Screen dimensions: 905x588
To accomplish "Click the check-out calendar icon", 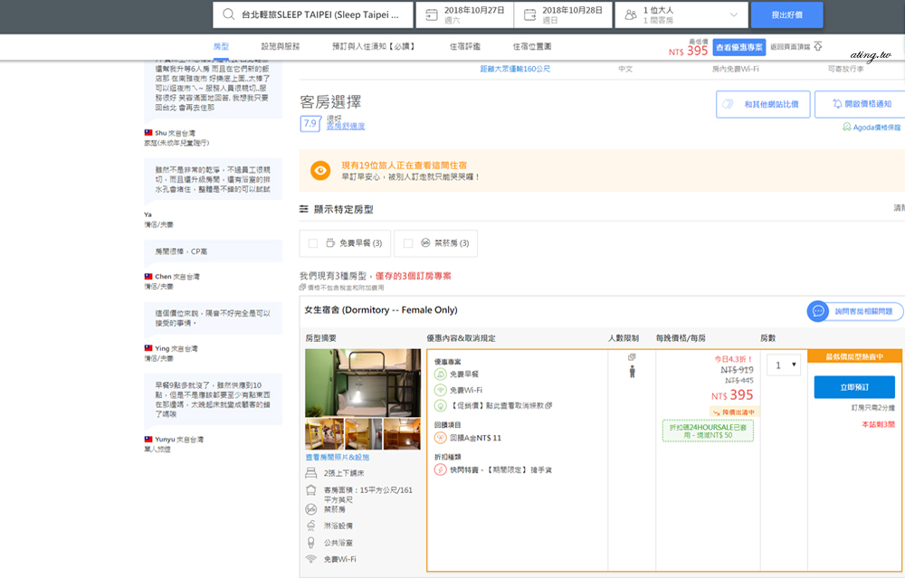I will pyautogui.click(x=527, y=14).
